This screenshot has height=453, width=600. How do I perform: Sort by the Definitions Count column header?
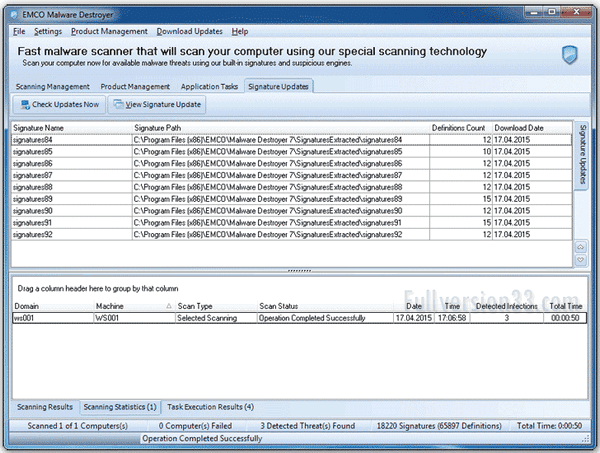click(461, 128)
